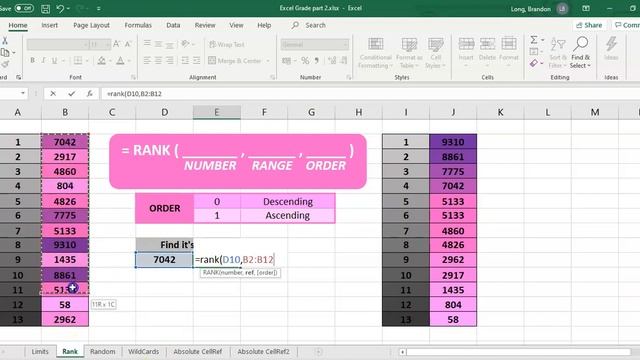Click the Font Color button
640x360 pixels.
point(120,61)
